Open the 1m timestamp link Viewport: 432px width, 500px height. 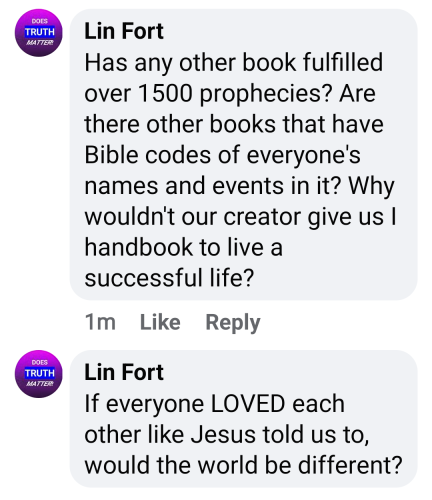coord(100,322)
